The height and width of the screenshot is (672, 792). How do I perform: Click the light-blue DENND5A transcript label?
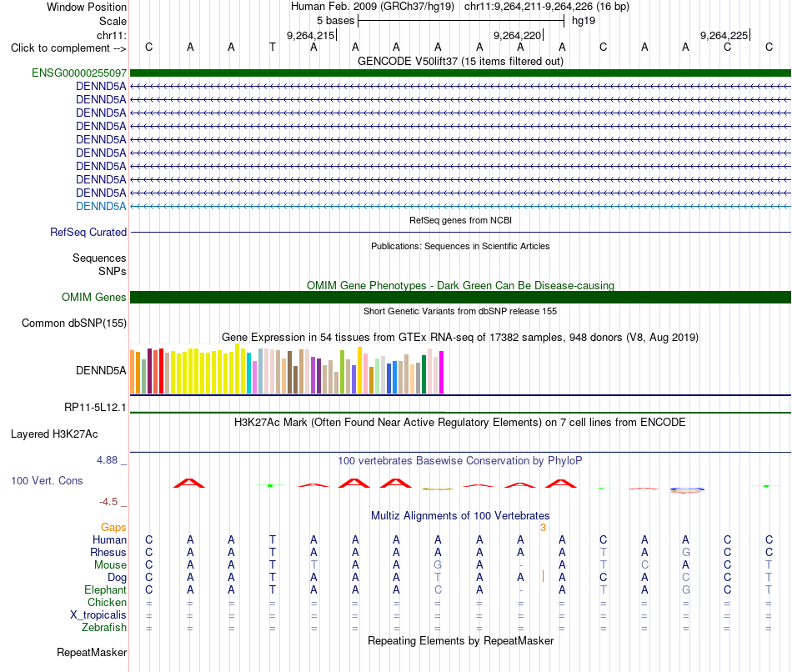101,206
